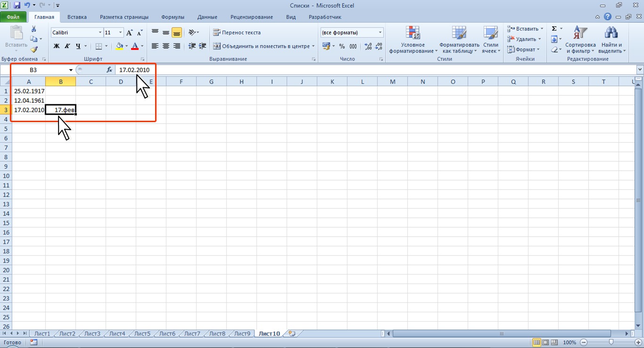This screenshot has width=644, height=348.
Task: Expand Сортировка и фильтр menu
Action: point(580,39)
